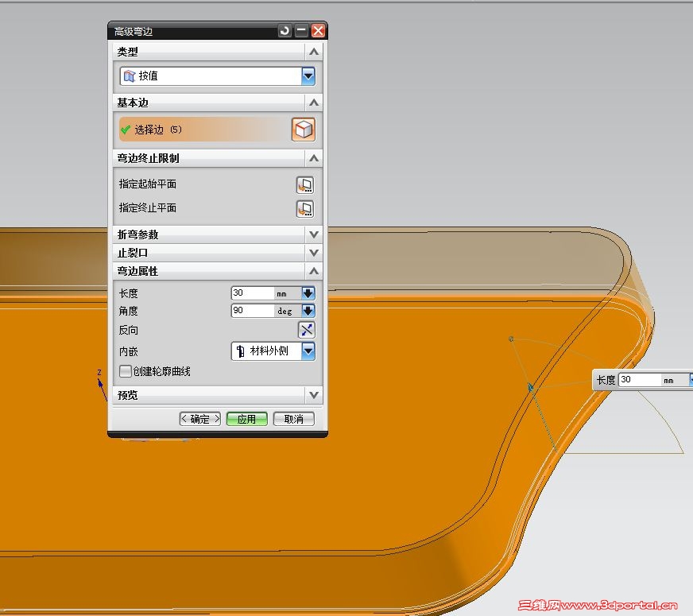
Task: Click the length input field in dialog
Action: click(253, 293)
